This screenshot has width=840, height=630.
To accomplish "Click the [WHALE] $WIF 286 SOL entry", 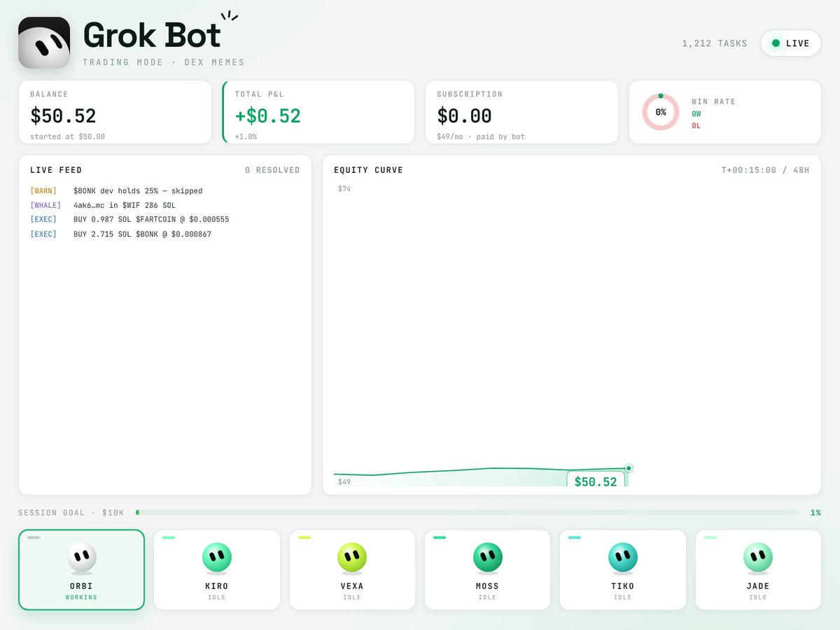I will coord(103,206).
